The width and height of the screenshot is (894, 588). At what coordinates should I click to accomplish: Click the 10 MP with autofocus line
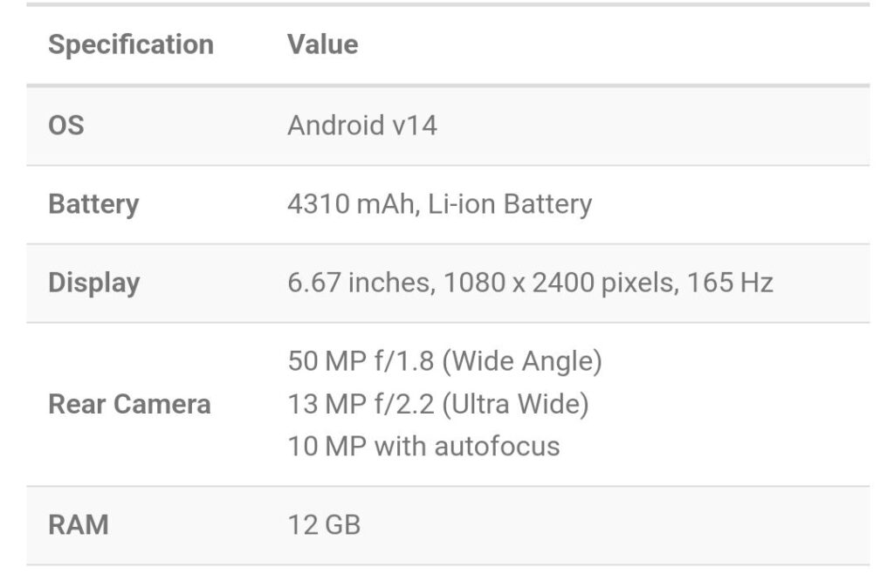click(423, 446)
